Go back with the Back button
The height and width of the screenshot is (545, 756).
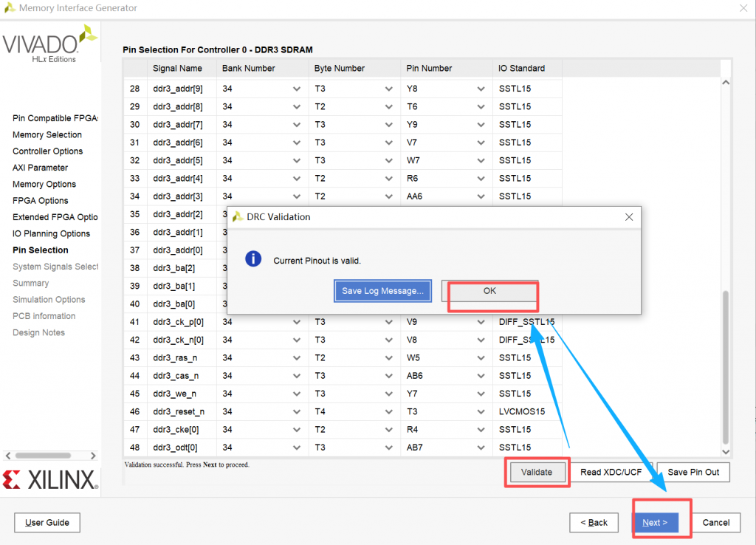pos(594,523)
